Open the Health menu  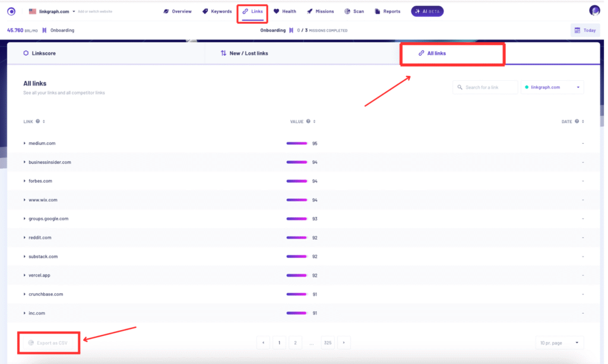pos(285,11)
